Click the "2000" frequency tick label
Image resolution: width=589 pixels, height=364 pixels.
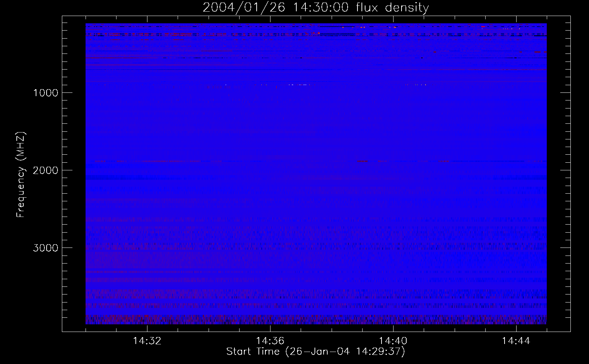[46, 170]
